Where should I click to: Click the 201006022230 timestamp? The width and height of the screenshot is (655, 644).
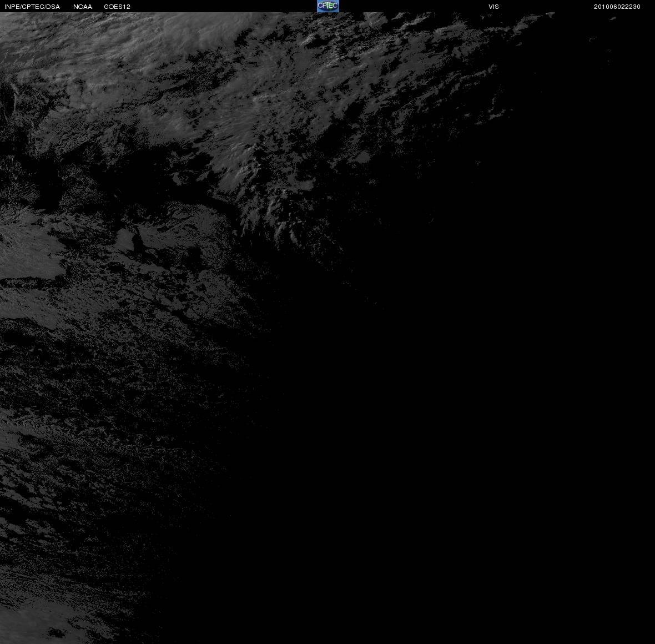coord(617,7)
